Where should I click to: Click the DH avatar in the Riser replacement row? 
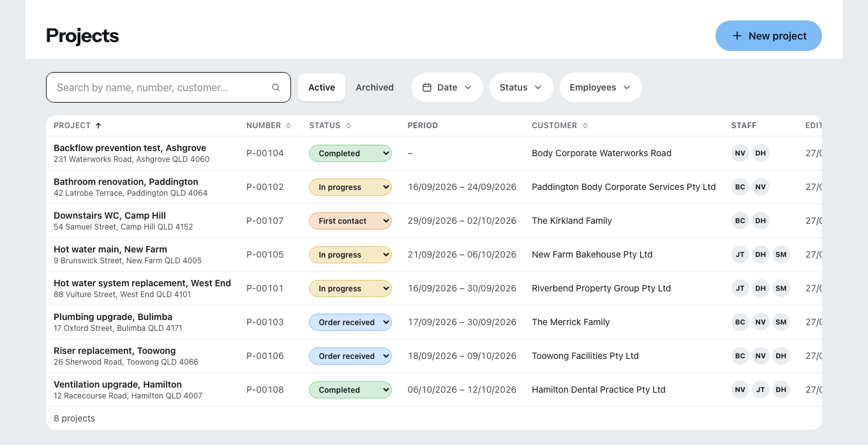coord(781,356)
